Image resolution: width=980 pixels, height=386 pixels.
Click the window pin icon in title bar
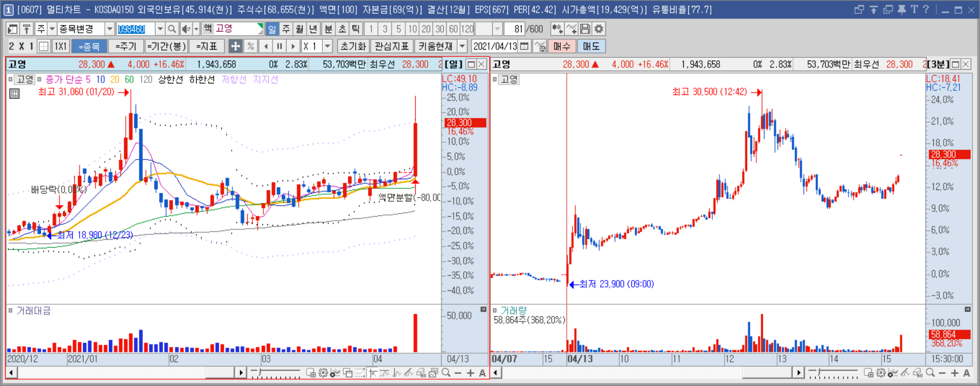[901, 10]
